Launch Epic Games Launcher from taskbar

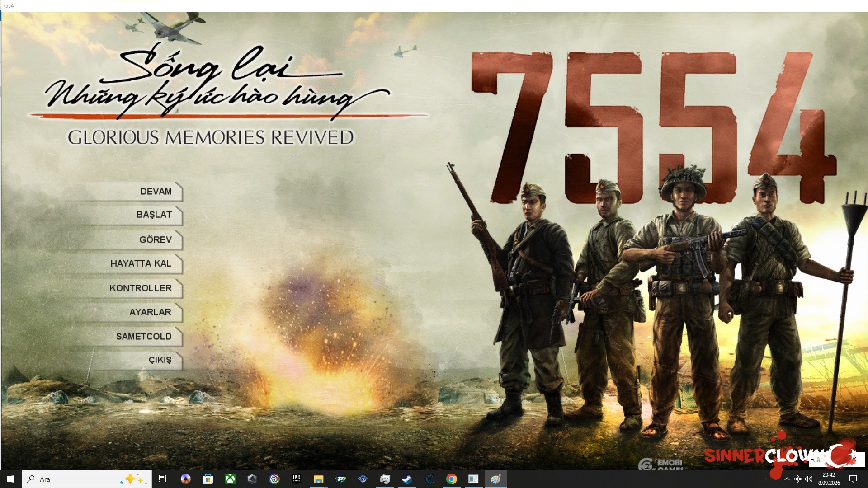[296, 479]
